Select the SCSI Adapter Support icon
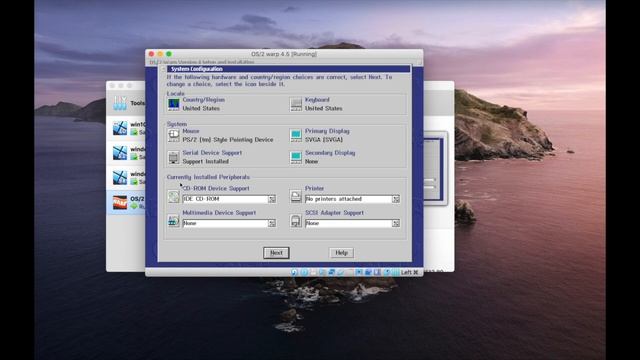640x360 pixels. pyautogui.click(x=296, y=221)
